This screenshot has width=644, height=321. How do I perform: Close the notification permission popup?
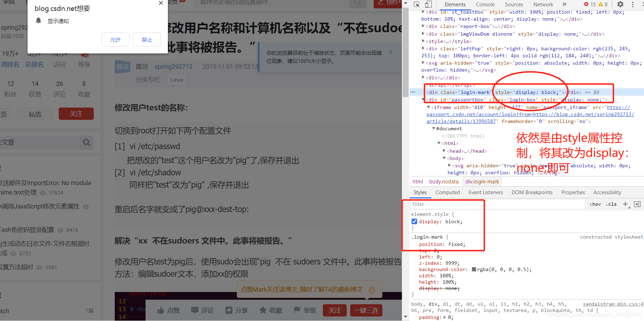161,3
